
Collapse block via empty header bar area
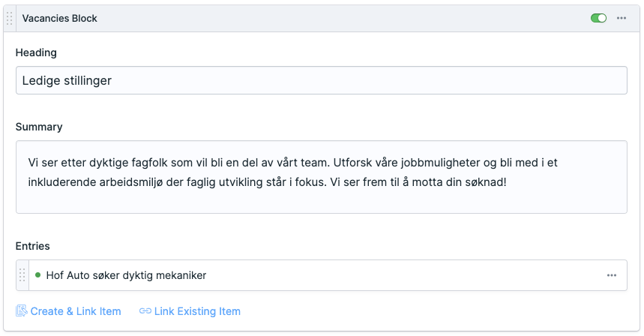337,18
